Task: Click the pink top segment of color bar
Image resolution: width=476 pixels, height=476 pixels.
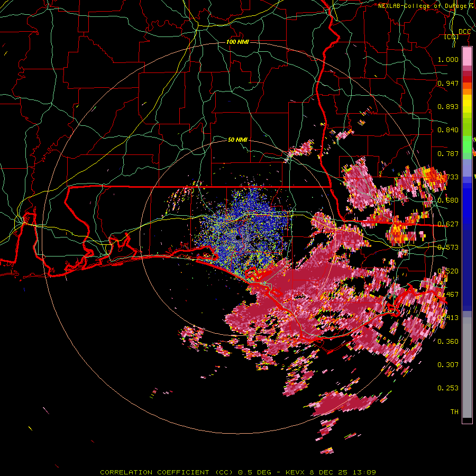Action: click(467, 57)
